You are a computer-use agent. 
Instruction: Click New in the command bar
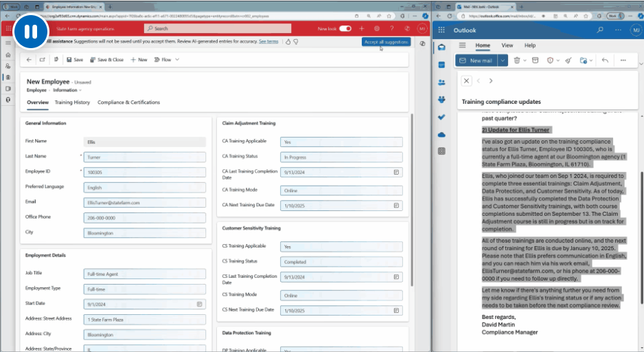[139, 60]
